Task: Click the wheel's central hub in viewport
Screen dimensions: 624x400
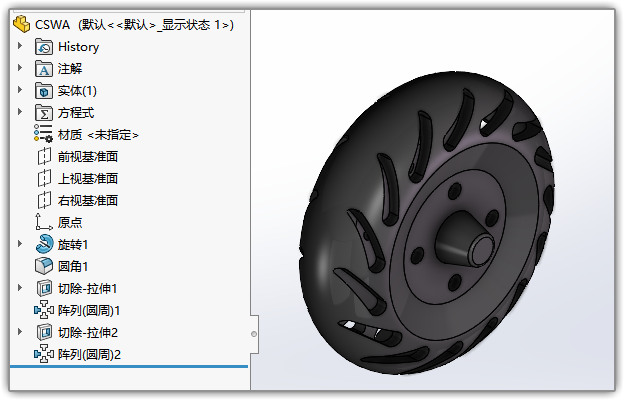Action: (x=465, y=240)
